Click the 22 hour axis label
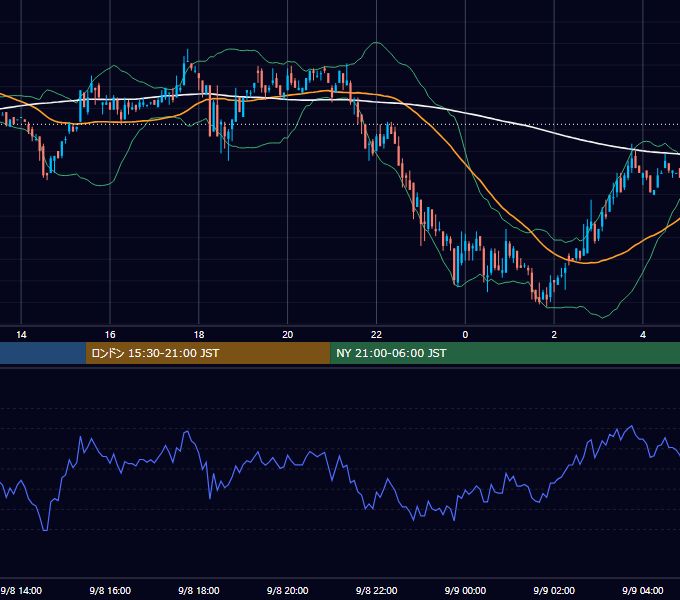Screen dimensions: 680x600 click(376, 335)
